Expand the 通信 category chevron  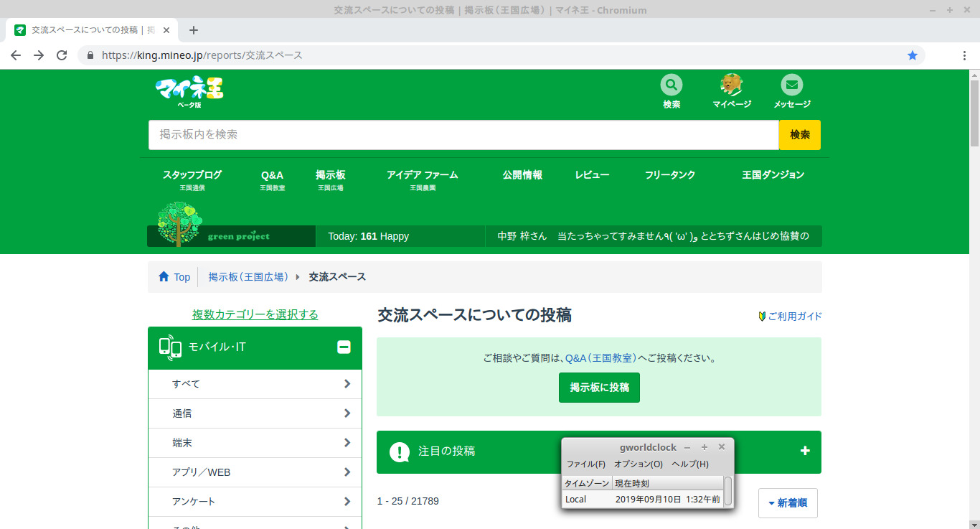pyautogui.click(x=347, y=413)
